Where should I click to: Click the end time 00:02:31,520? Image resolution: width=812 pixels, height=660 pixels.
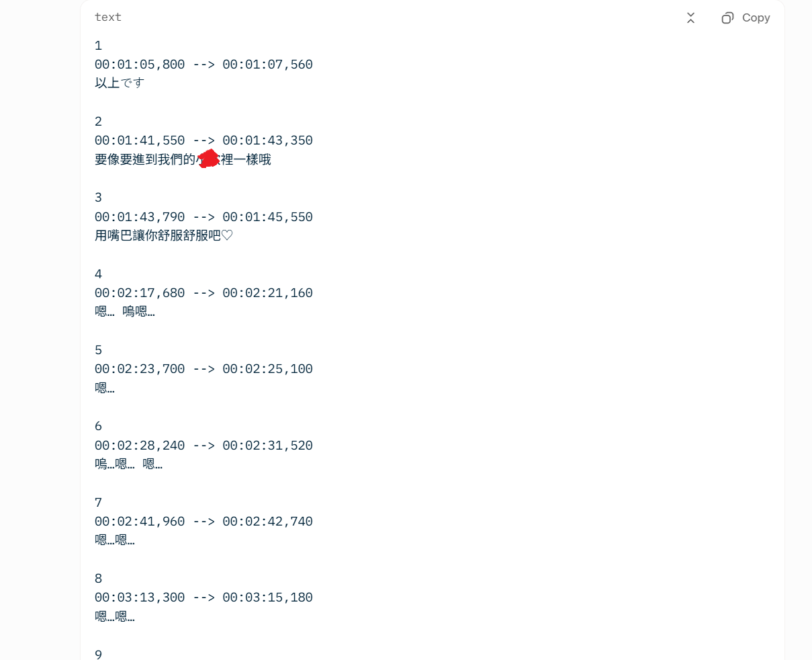coord(268,446)
